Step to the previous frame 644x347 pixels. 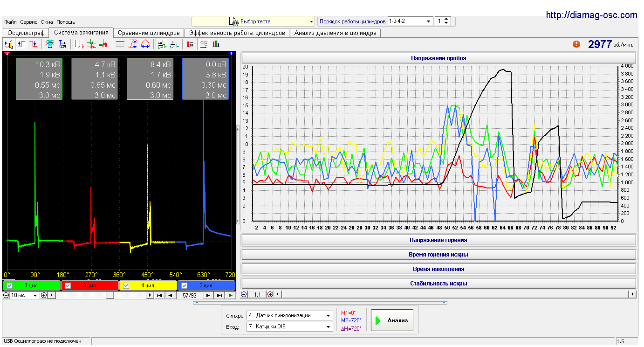pyautogui.click(x=170, y=295)
